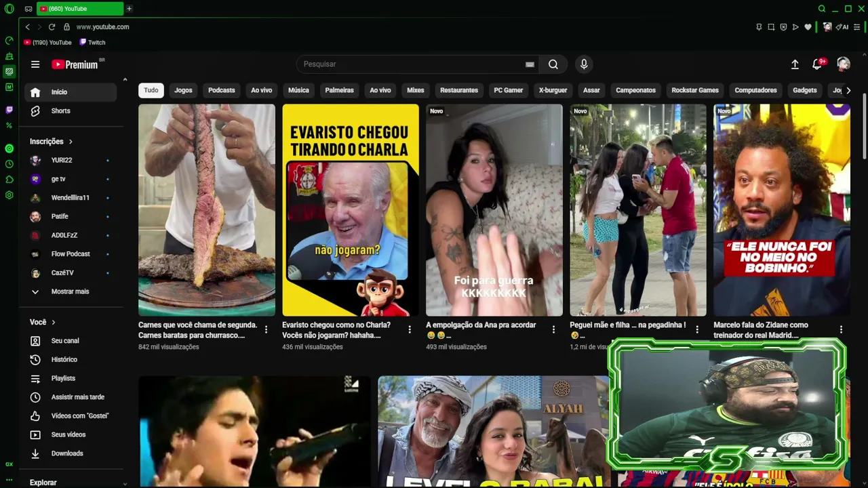Open History clock icon in Opera sidebar
868x488 pixels.
tap(9, 164)
